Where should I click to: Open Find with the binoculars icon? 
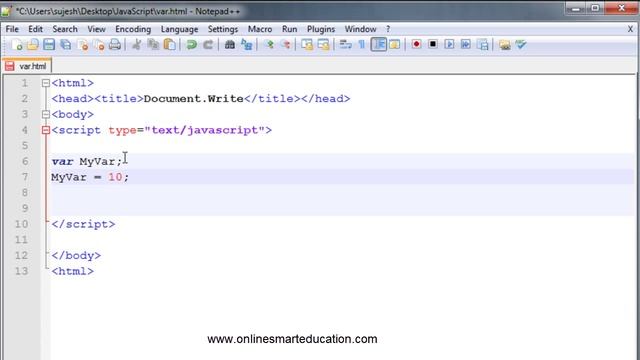[x=230, y=44]
